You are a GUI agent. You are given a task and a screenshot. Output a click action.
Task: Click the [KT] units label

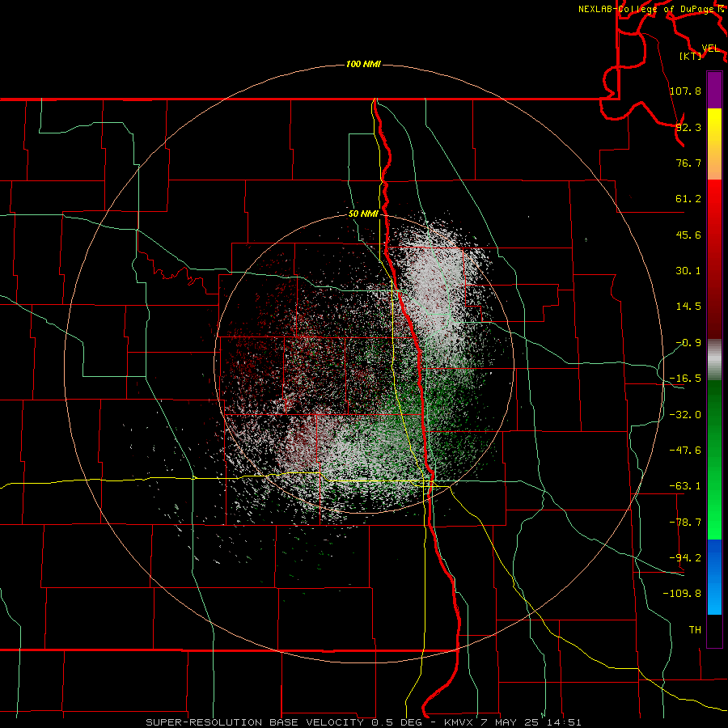click(691, 56)
